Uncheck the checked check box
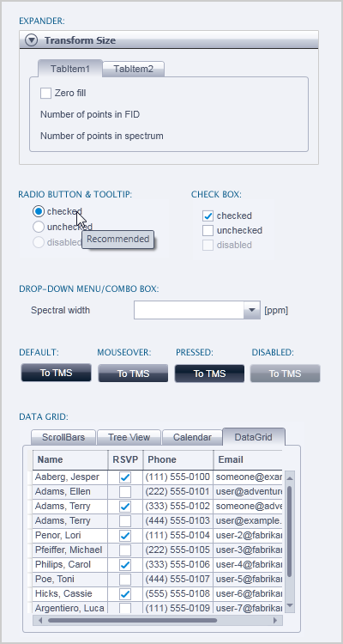The width and height of the screenshot is (343, 644). (208, 216)
